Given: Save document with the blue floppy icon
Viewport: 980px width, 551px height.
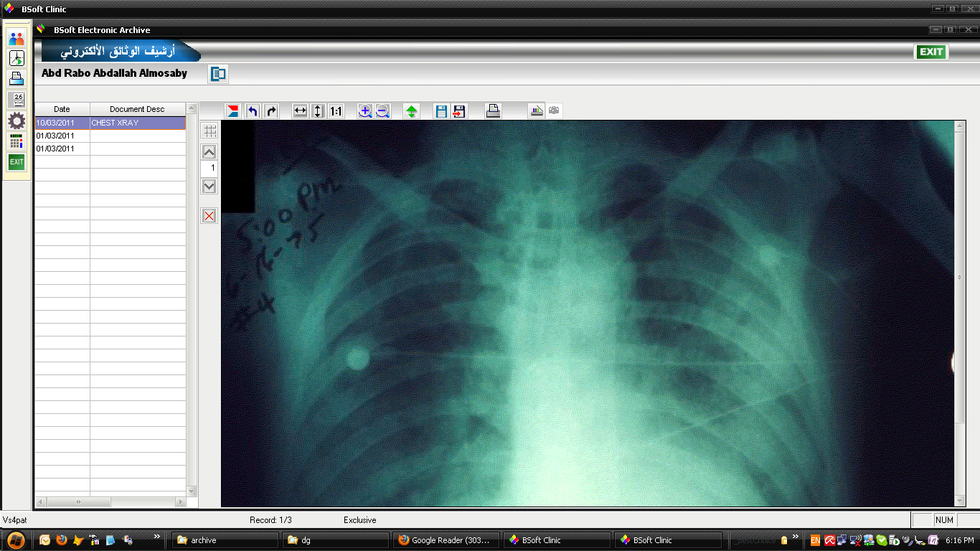Looking at the screenshot, I should tap(441, 111).
